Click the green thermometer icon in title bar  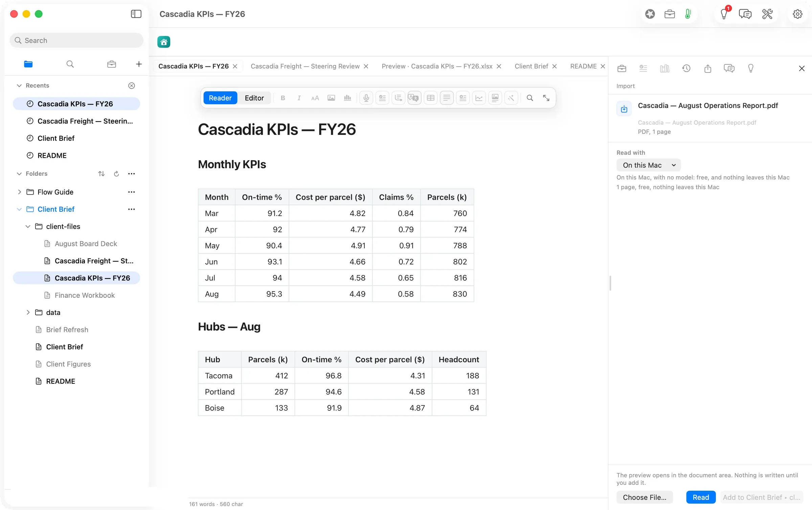(688, 14)
